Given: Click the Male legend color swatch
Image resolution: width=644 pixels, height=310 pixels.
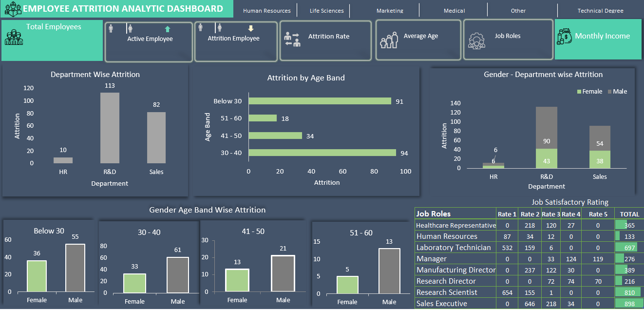Looking at the screenshot, I should pyautogui.click(x=609, y=92).
